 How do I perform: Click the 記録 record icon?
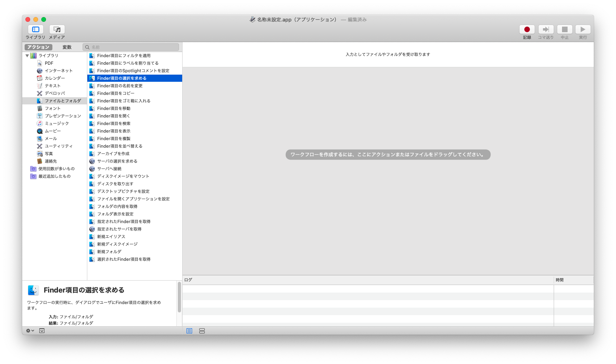[x=527, y=29]
